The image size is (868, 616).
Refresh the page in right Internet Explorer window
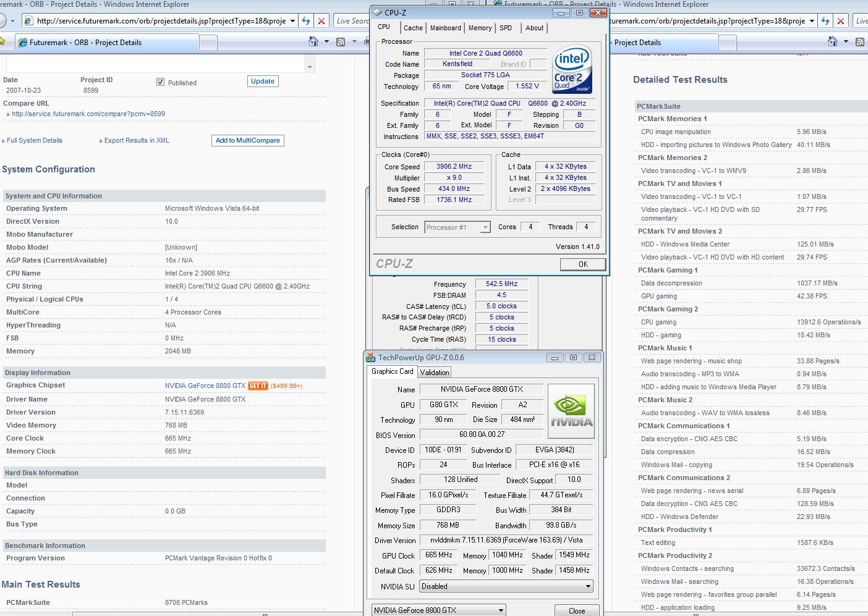pyautogui.click(x=825, y=21)
